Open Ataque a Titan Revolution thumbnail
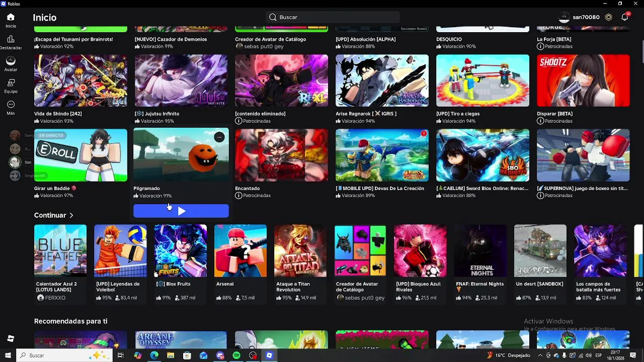Viewport: 644px width, 362px height. [300, 251]
